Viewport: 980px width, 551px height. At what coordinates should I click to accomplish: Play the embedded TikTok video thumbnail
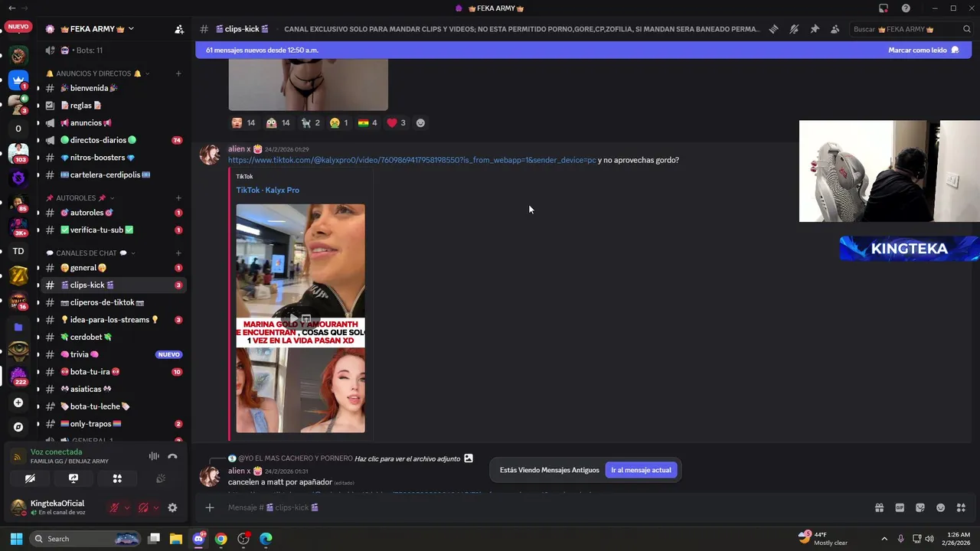click(300, 318)
